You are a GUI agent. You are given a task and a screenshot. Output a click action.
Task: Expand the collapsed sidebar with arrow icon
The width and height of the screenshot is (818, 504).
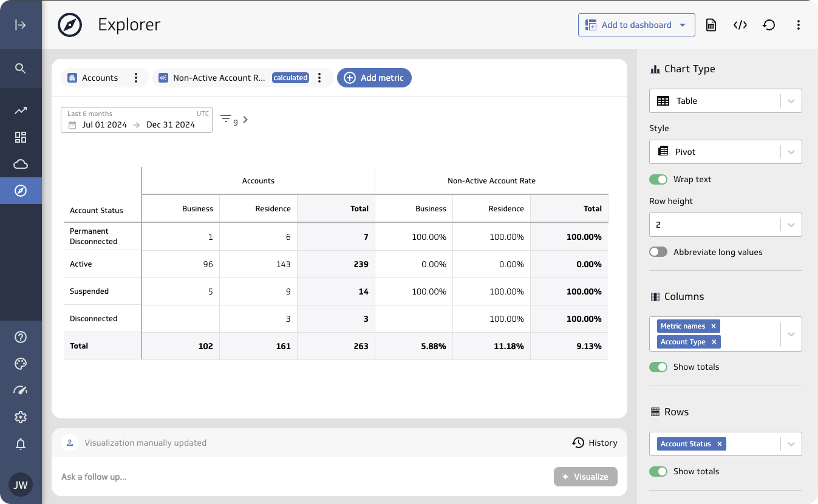tap(21, 25)
